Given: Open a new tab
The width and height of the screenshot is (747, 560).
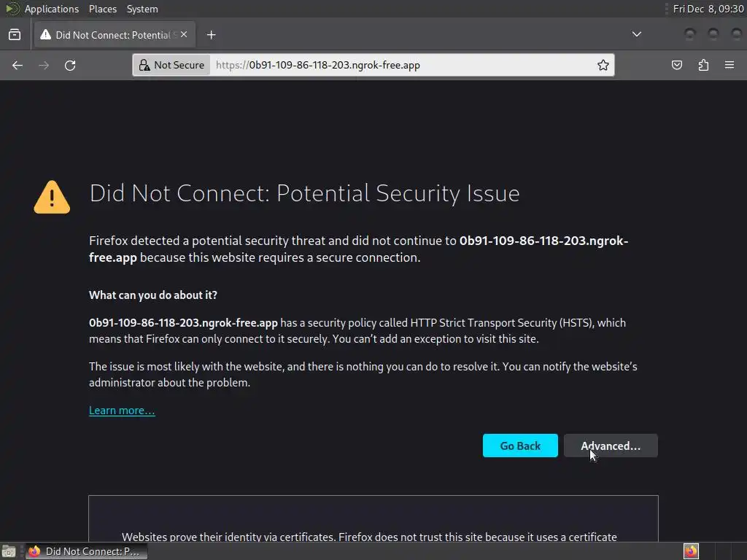Looking at the screenshot, I should (211, 34).
